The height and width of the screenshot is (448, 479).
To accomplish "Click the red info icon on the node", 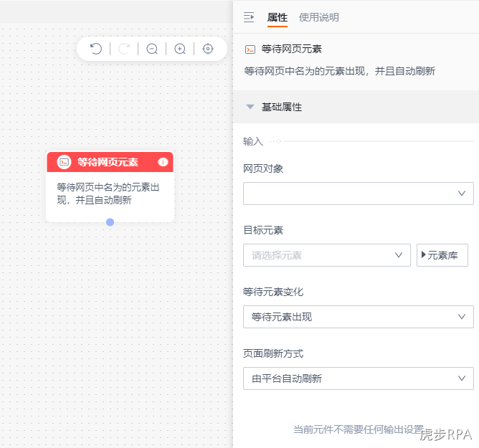I will (x=163, y=162).
